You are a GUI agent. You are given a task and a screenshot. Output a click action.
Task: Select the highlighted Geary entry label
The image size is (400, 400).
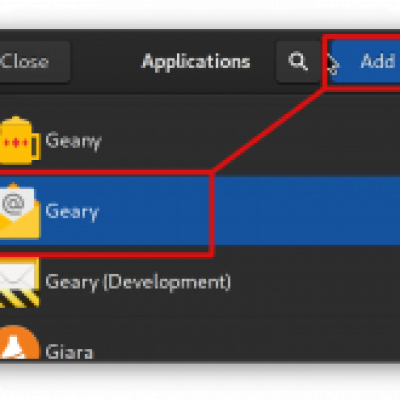coord(72,211)
